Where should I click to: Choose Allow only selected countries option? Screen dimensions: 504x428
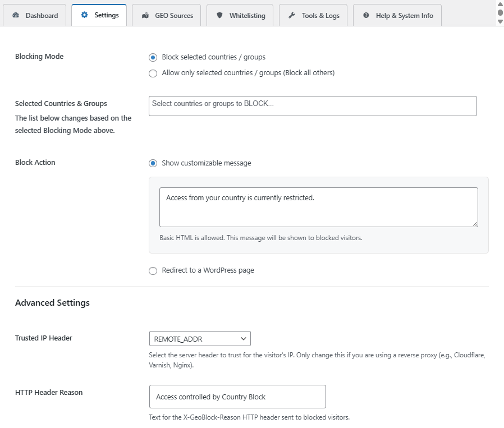(153, 73)
